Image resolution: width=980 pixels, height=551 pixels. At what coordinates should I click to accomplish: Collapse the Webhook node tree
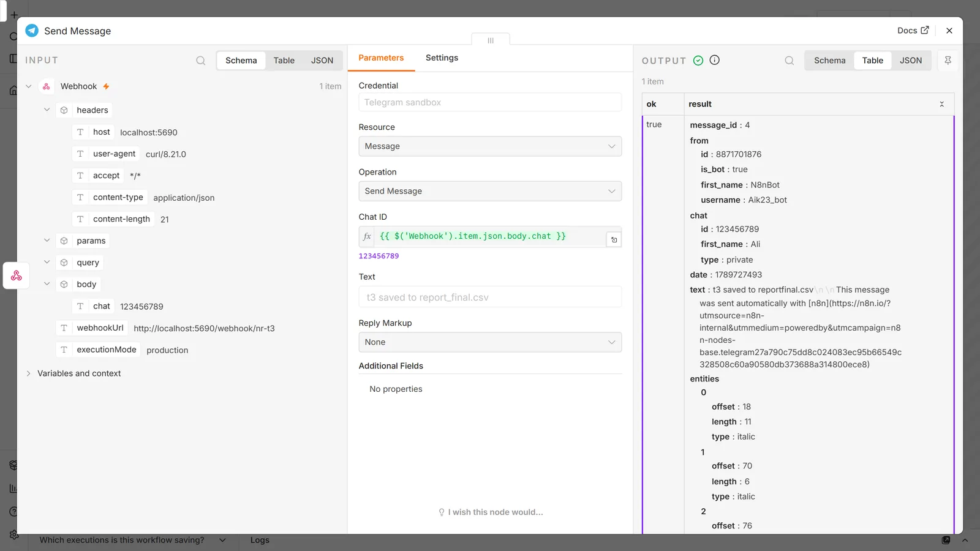[29, 86]
